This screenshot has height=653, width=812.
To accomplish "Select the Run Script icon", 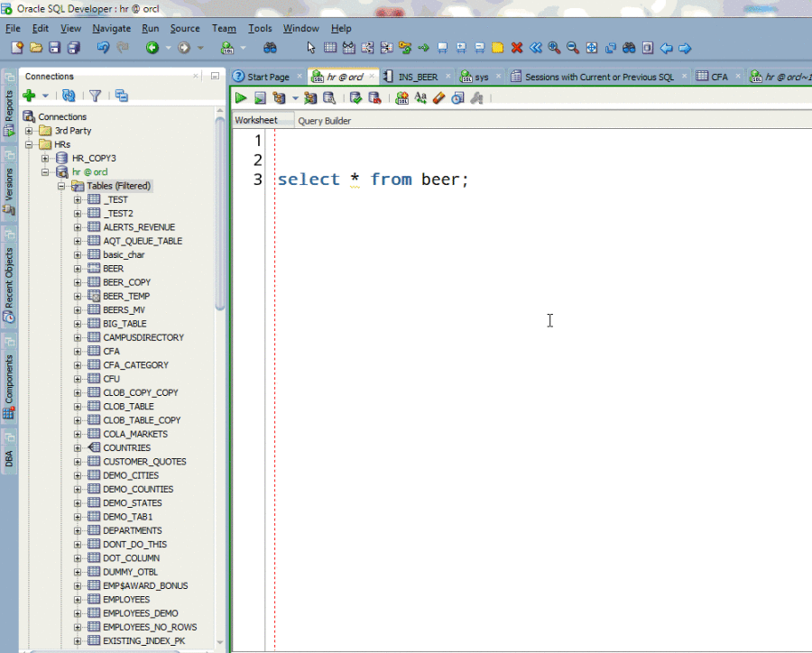I will tap(260, 97).
